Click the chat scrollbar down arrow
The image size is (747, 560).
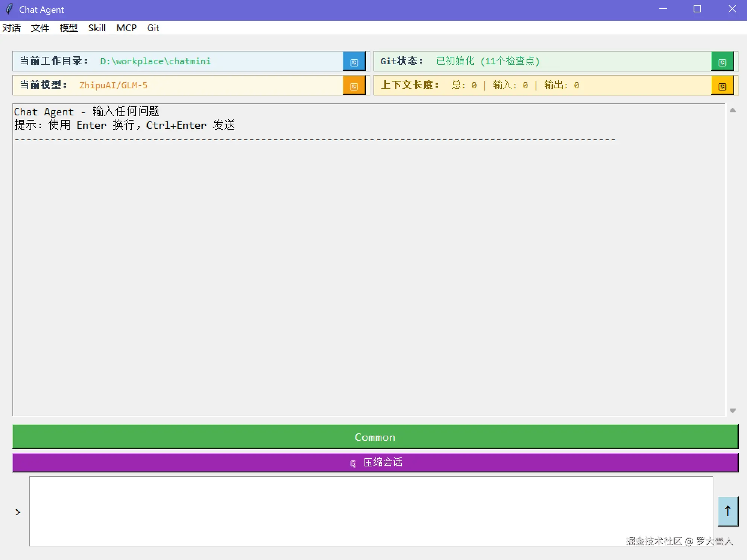732,411
